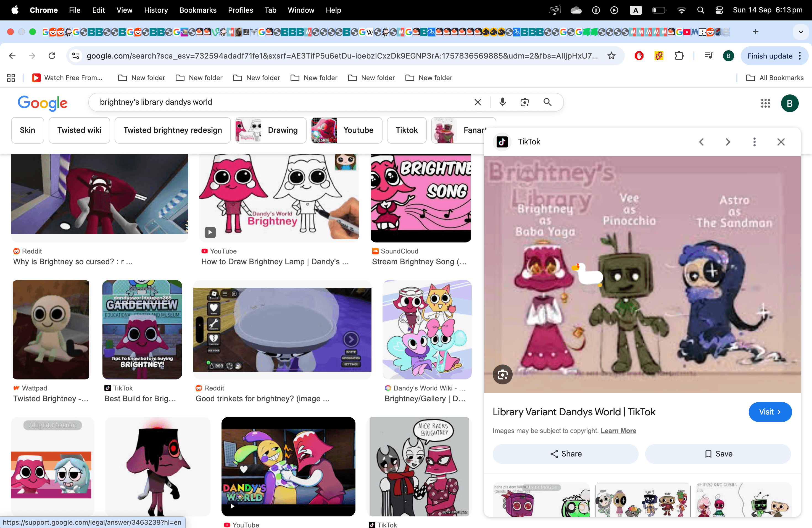Clear the Google search box text
This screenshot has height=528, width=812.
478,102
